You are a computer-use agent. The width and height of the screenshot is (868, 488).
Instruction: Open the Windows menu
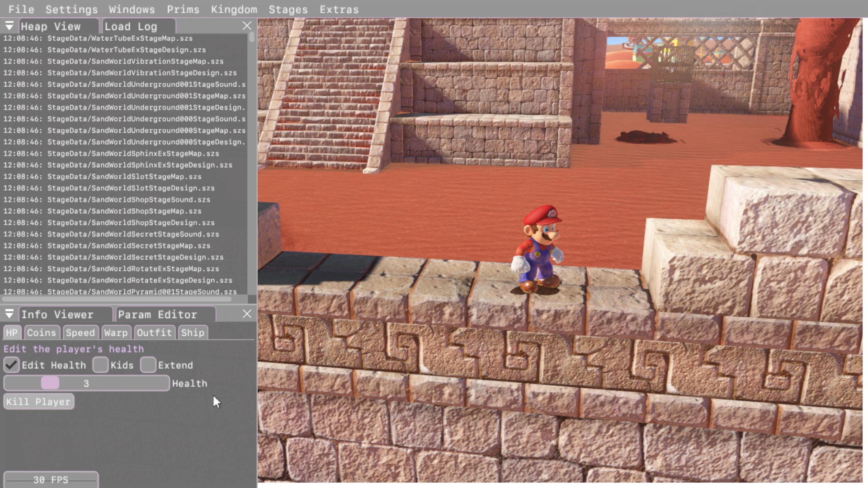point(132,9)
